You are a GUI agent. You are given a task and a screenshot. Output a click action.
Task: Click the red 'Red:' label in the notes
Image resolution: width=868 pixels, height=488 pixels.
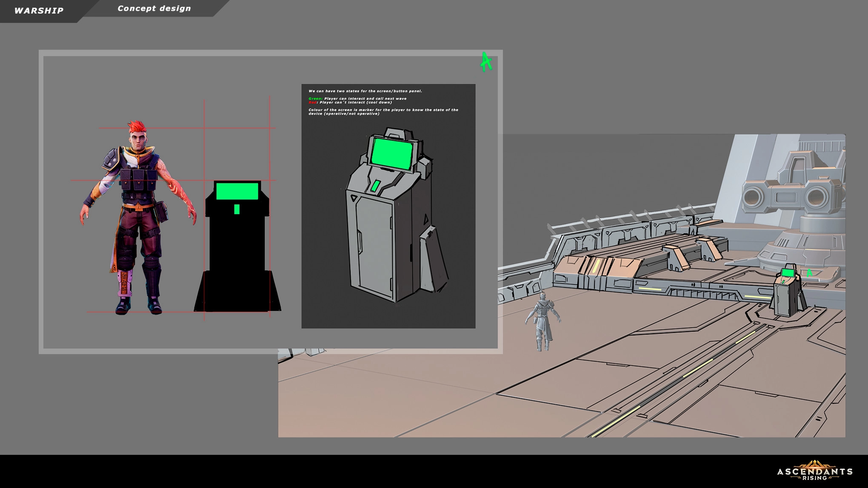tap(312, 102)
